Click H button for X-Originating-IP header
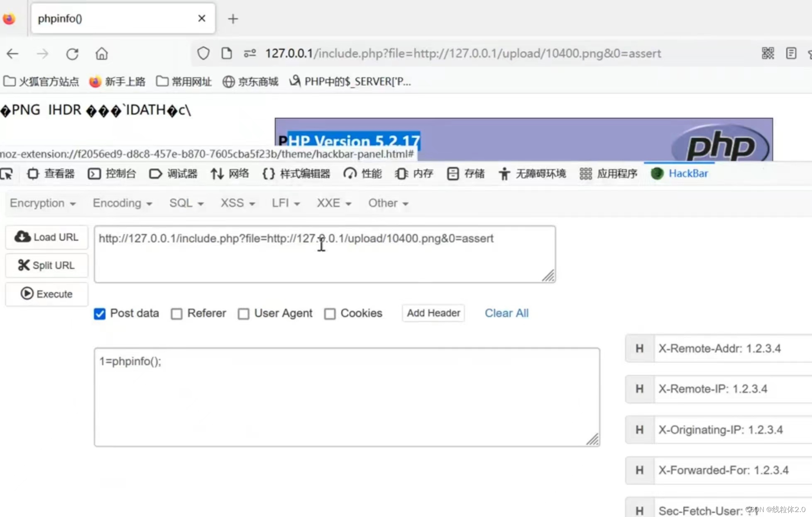Viewport: 812px width, 517px height. [x=640, y=430]
